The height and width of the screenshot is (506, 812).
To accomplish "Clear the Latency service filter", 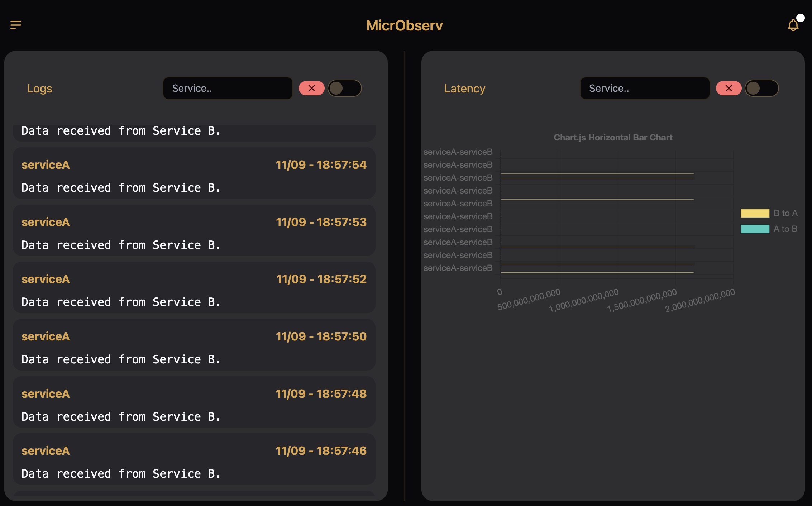I will (729, 88).
